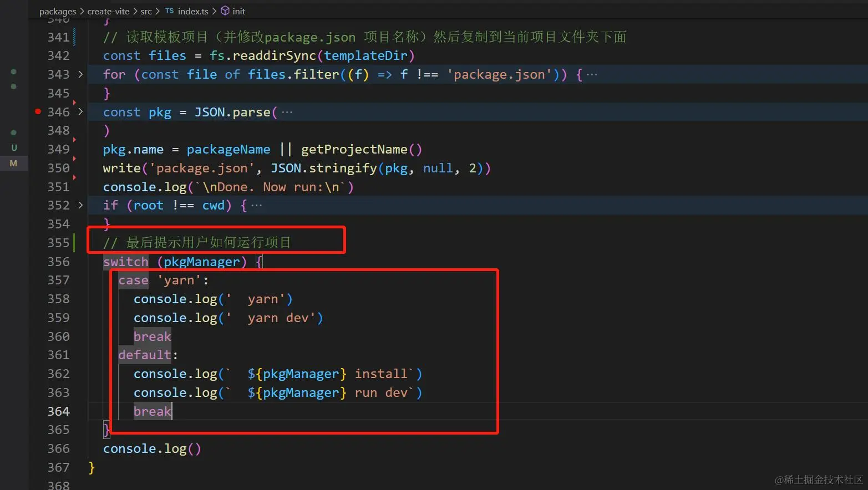
Task: Click the Chinese comment on line 355
Action: tap(197, 243)
